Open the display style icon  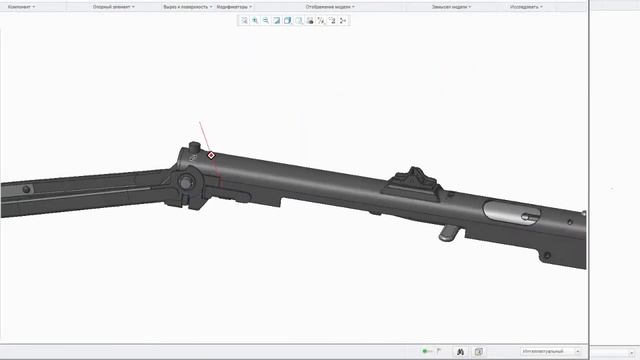tap(288, 20)
